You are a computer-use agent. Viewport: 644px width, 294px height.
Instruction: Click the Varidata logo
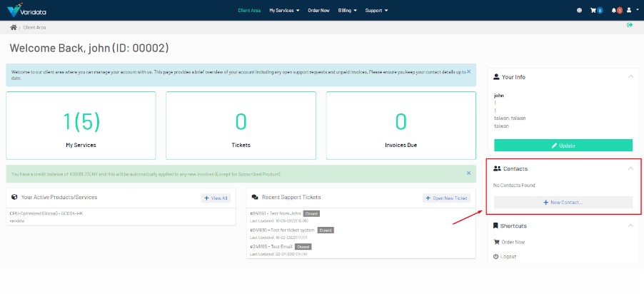pyautogui.click(x=26, y=10)
